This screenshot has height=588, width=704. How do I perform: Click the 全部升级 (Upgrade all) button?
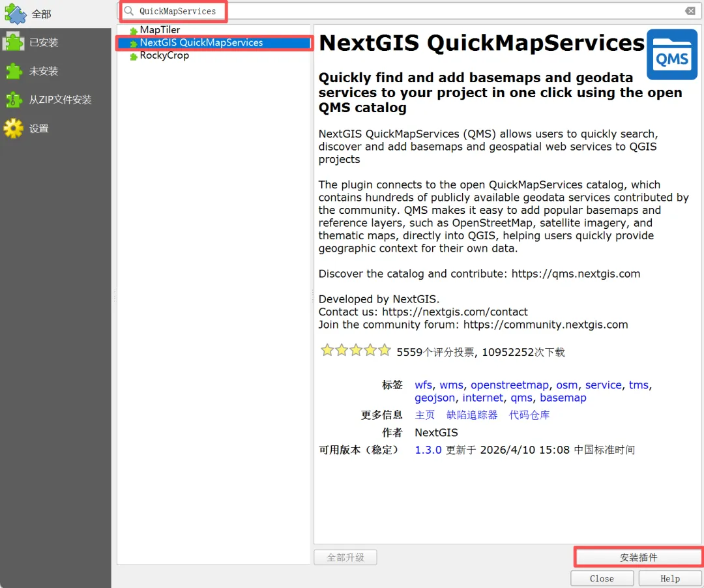coord(345,557)
